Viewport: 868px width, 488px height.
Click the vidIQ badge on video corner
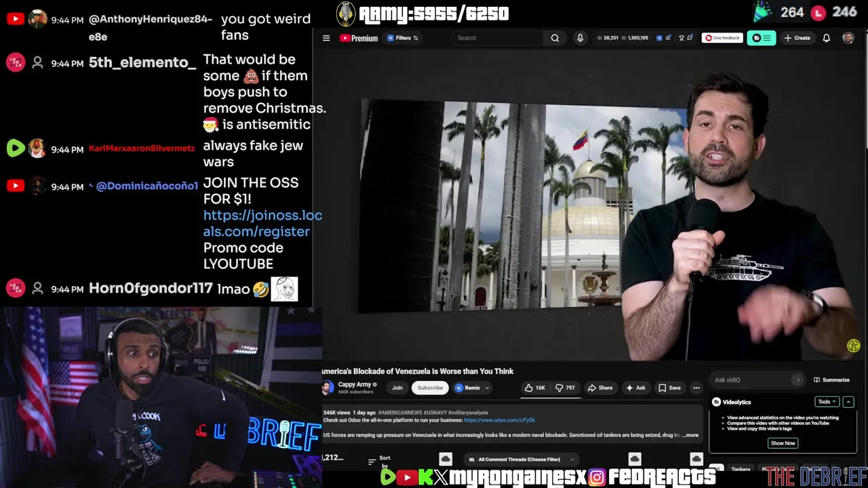click(x=853, y=346)
